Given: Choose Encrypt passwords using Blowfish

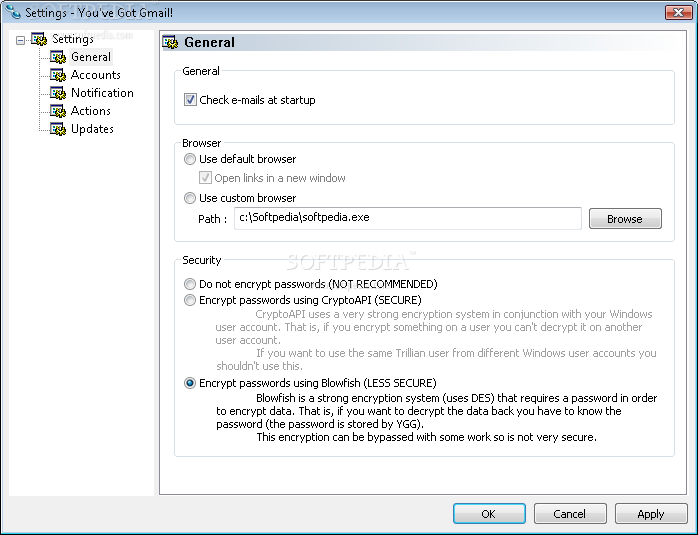Looking at the screenshot, I should 190,383.
